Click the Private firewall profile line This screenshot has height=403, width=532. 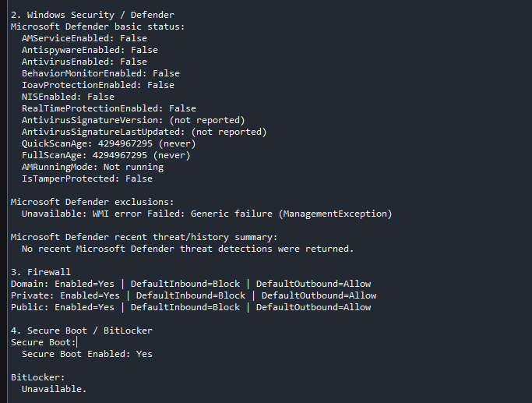pos(193,295)
